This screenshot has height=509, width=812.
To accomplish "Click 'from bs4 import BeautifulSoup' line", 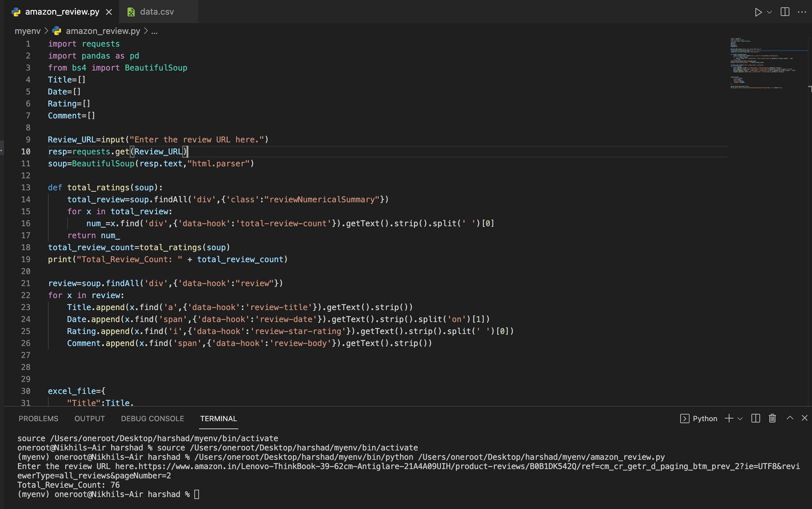I will [x=117, y=68].
